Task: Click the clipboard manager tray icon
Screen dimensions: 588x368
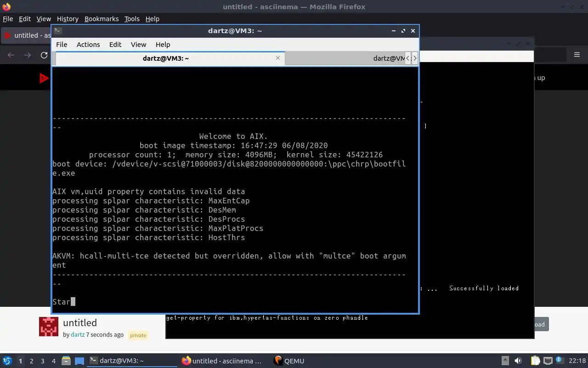Action: (x=536, y=361)
